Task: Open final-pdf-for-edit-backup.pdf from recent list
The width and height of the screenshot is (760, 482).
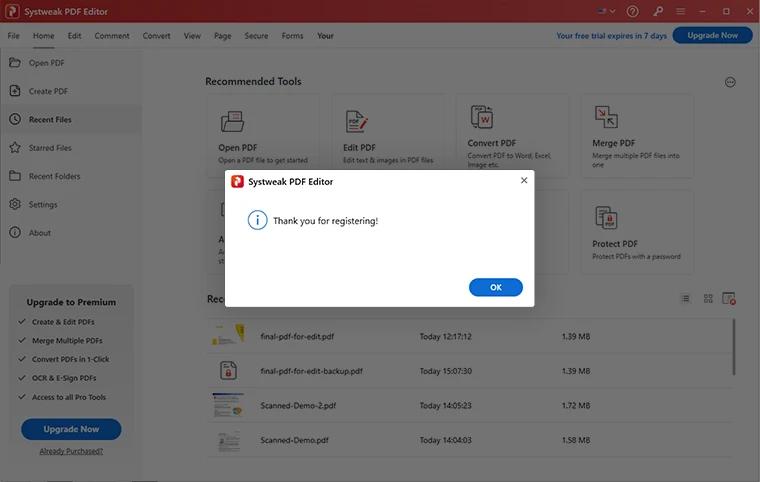Action: point(470,371)
